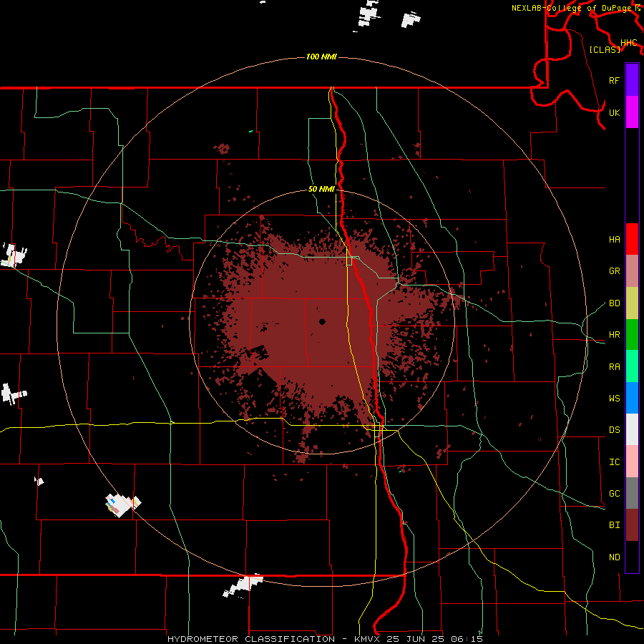This screenshot has height=644, width=644.
Task: Click the GR legend color swatch
Action: (632, 270)
